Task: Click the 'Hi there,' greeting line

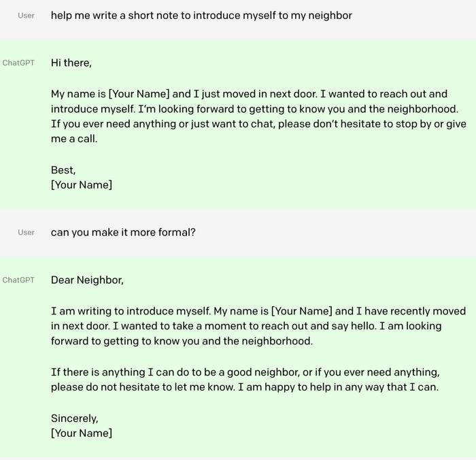Action: [71, 63]
